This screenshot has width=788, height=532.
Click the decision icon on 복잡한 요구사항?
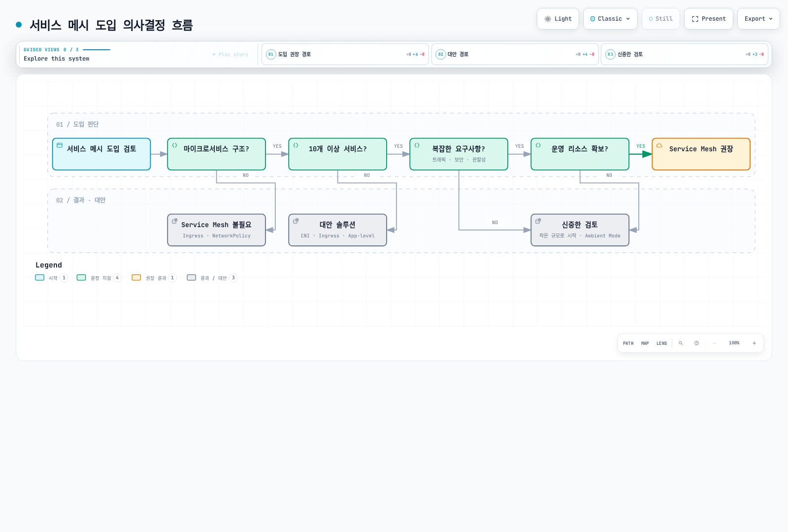click(x=417, y=145)
